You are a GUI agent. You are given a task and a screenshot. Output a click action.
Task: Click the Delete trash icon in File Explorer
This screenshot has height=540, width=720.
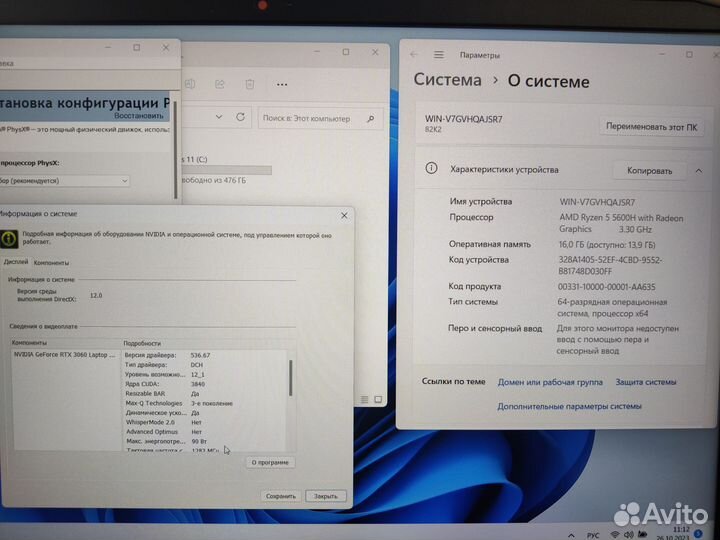[x=250, y=84]
